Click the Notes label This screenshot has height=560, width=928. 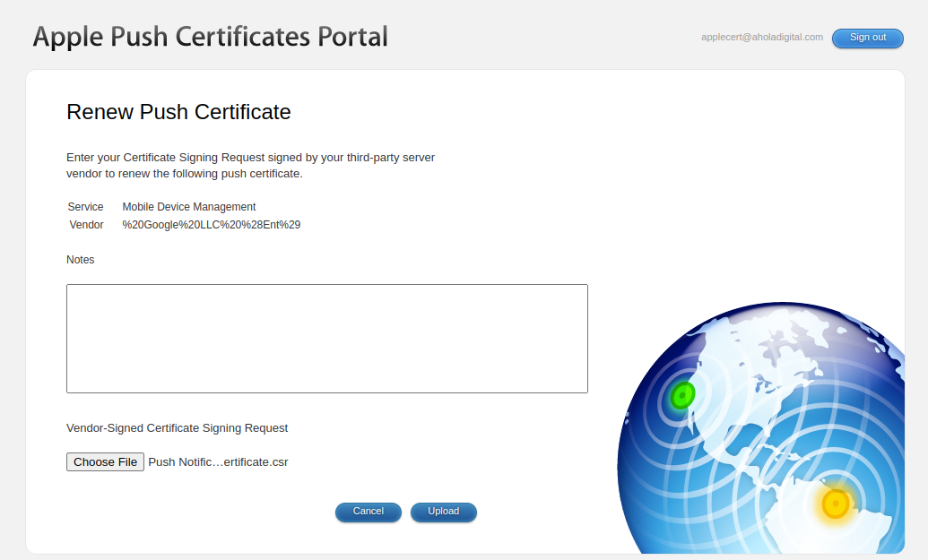[x=81, y=260]
